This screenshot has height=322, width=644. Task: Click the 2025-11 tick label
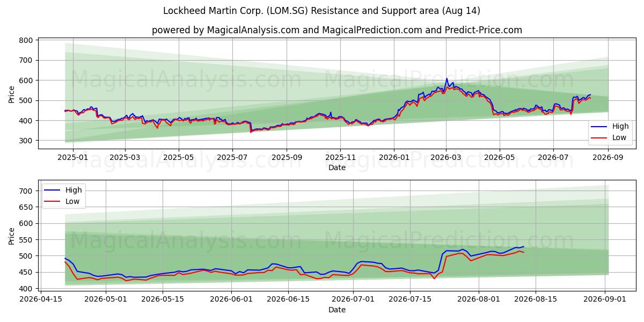pos(340,157)
